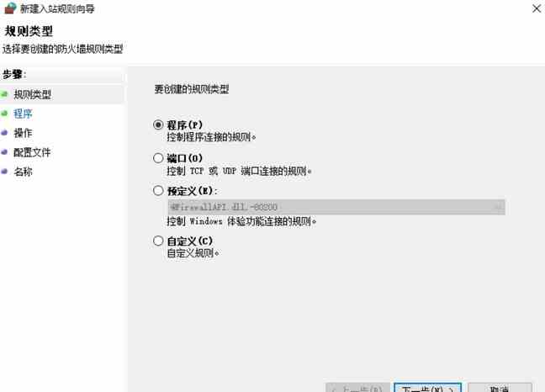Viewport: 545px width, 392px height.
Task: Go to the 规则类型 step in sidebar
Action: coord(32,94)
